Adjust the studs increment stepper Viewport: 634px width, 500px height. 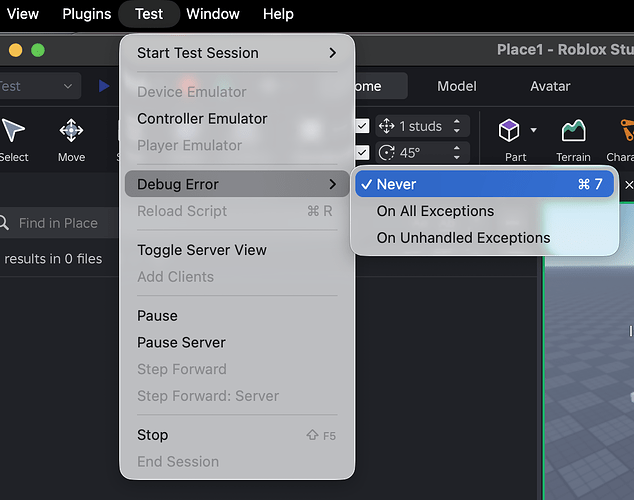point(457,126)
